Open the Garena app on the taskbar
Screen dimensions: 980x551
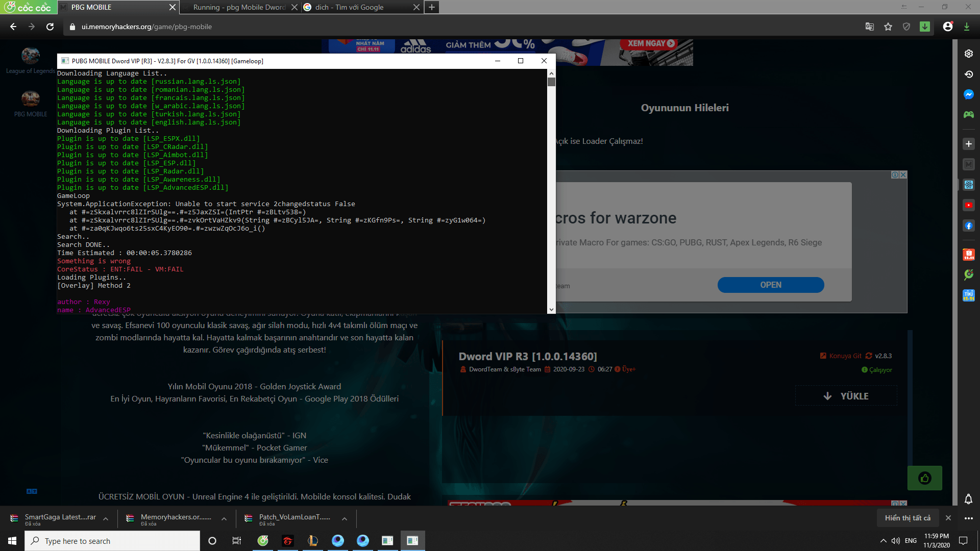(x=288, y=541)
